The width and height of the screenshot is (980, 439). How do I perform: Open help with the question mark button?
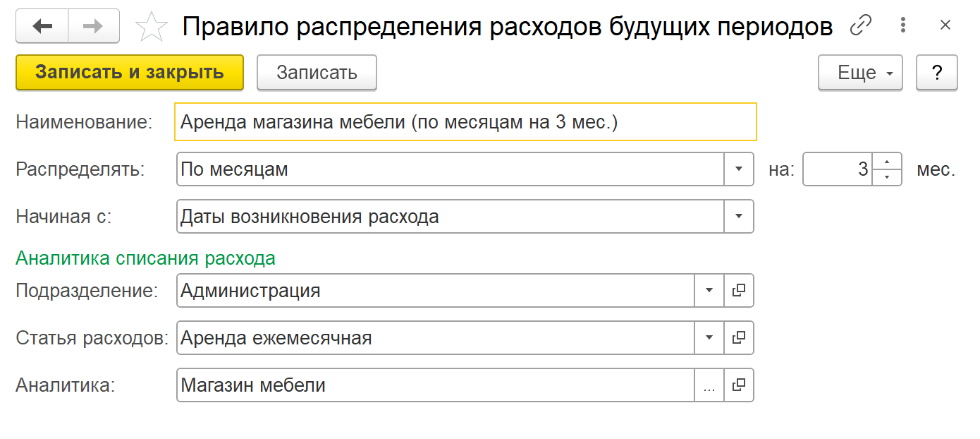937,73
